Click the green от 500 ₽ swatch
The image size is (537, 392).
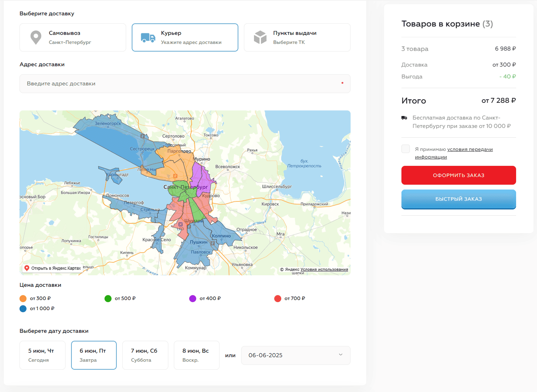click(x=108, y=299)
